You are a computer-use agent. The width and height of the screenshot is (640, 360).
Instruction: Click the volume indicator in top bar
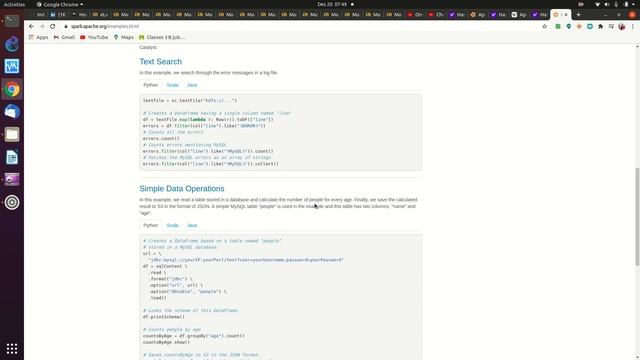coord(607,4)
